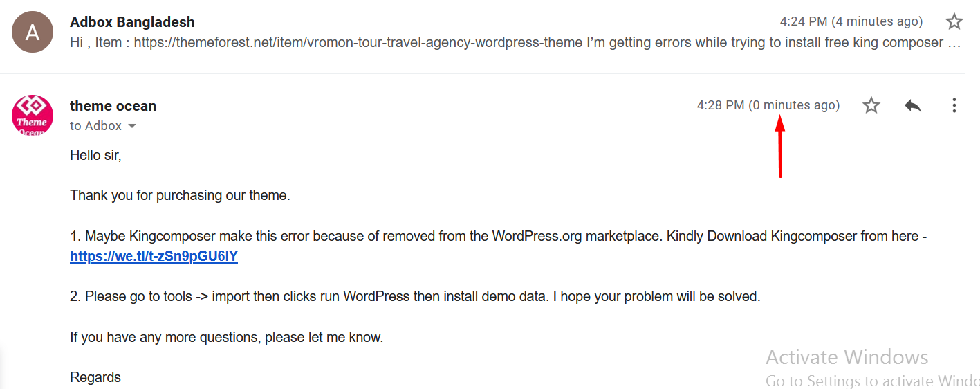This screenshot has height=389, width=980.
Task: Click the "Regards" closing line
Action: tap(95, 377)
